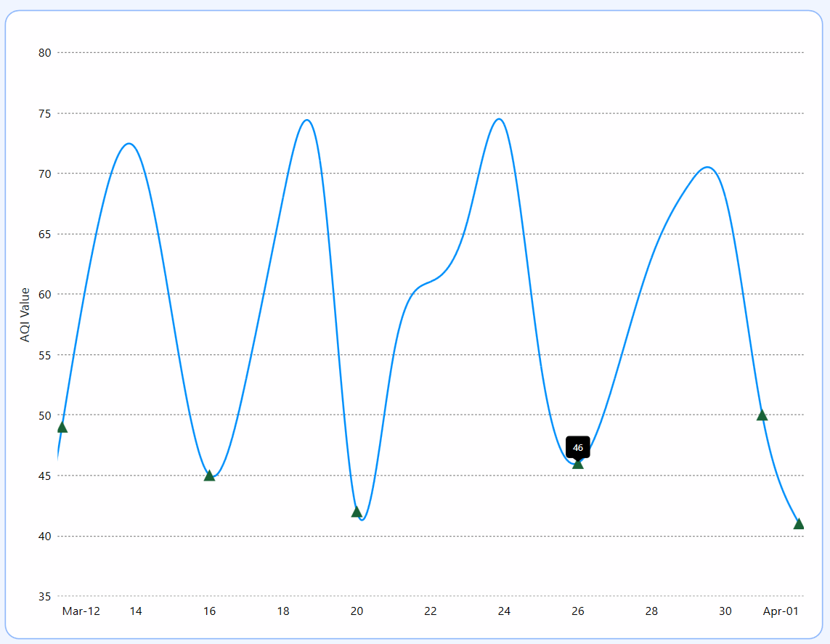
Task: Click the '26' x-axis label
Action: pyautogui.click(x=578, y=611)
